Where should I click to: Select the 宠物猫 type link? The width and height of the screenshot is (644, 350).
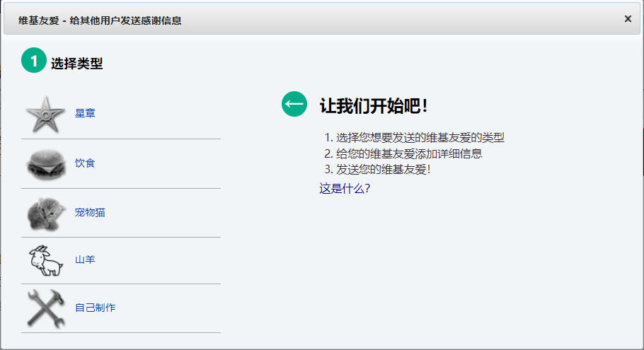tap(90, 212)
